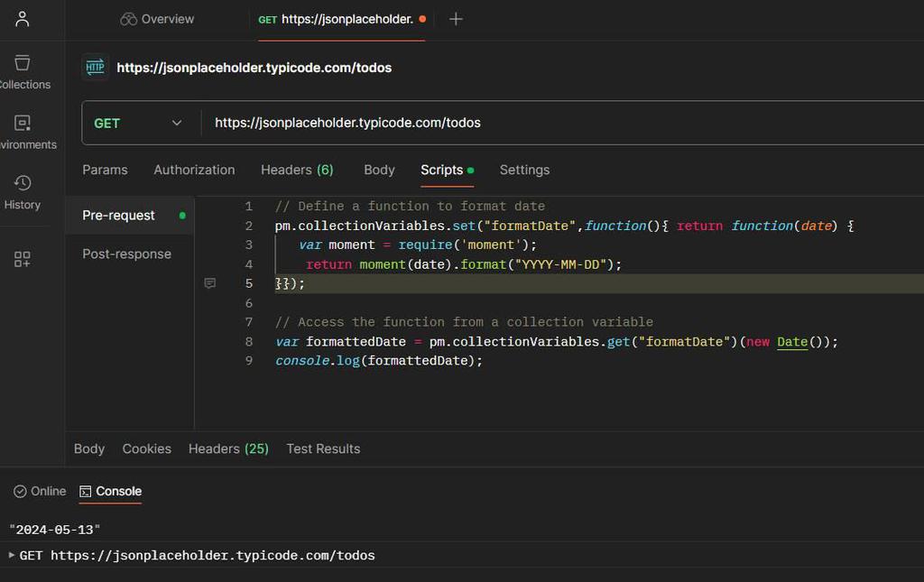Open the request Headers (6) tab

[x=297, y=170]
